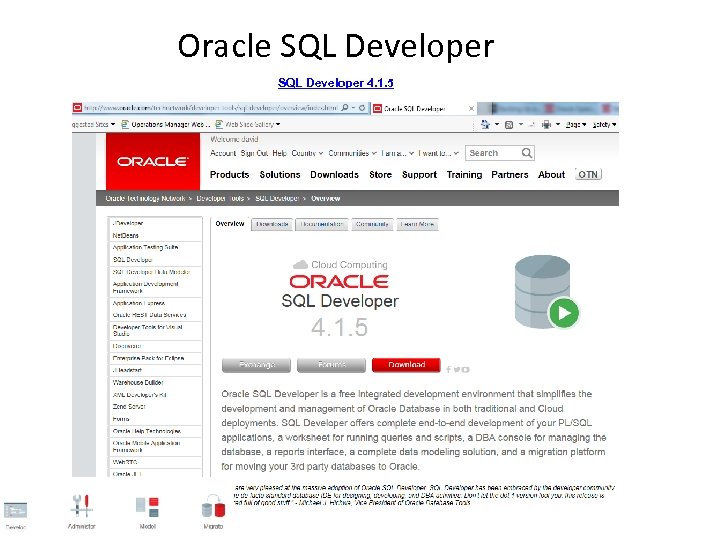Open the Downloads menu in Oracle header

[x=334, y=175]
